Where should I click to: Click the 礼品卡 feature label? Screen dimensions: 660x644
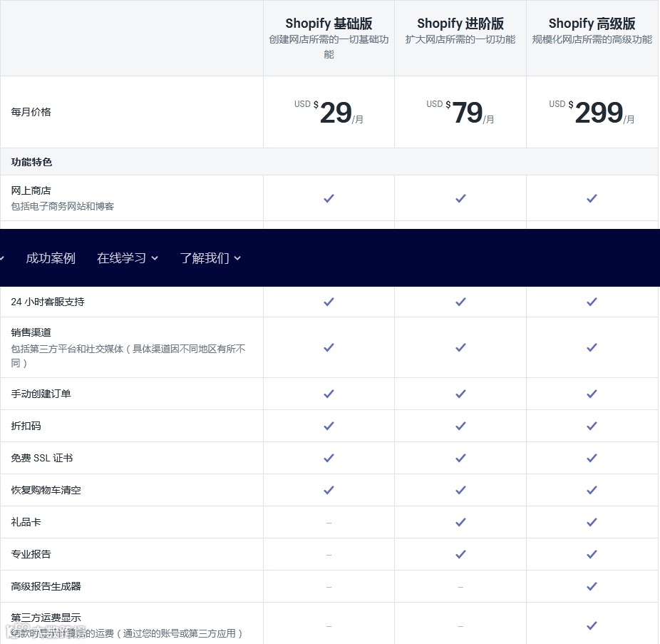[26, 522]
